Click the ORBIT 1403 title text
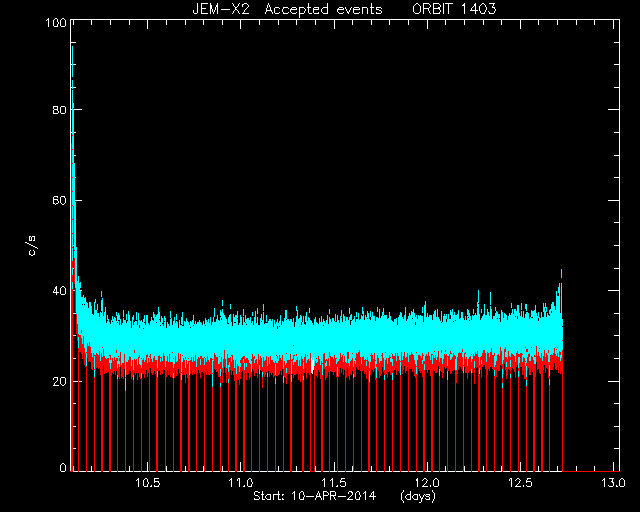 [x=454, y=9]
